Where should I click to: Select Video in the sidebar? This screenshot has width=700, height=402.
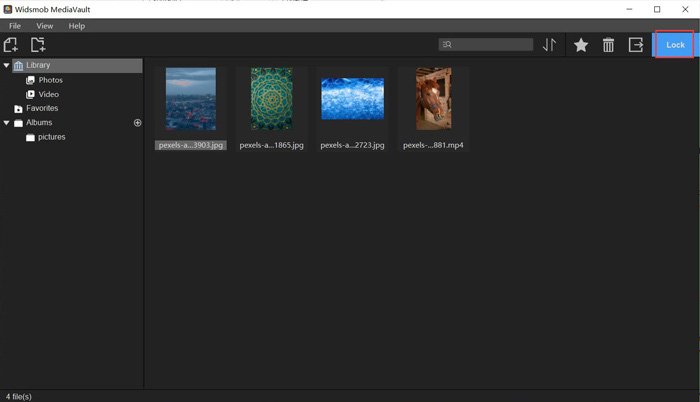pos(49,94)
